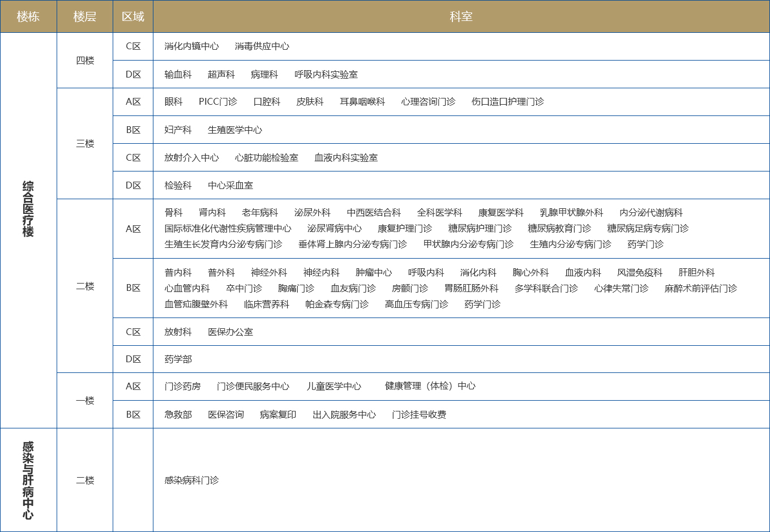
Task: Click the 科室 column header
Action: tap(461, 16)
